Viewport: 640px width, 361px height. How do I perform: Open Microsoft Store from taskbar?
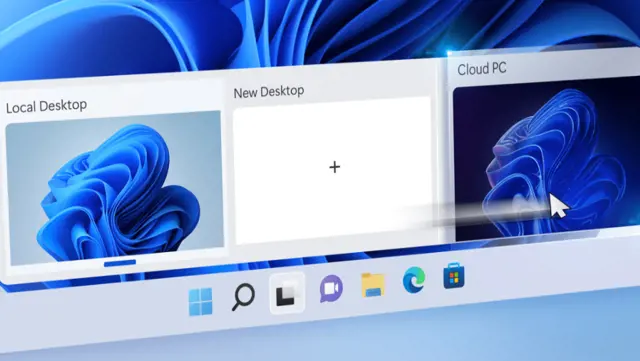click(x=454, y=276)
